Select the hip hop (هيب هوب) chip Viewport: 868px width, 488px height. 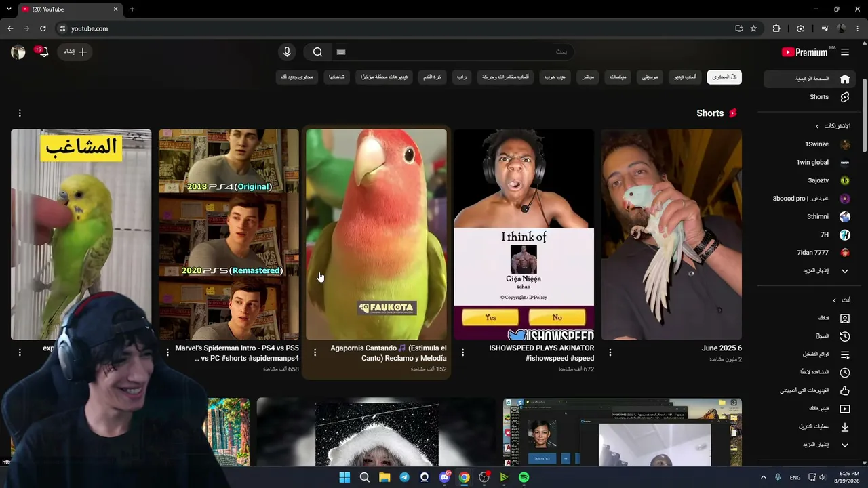point(555,77)
